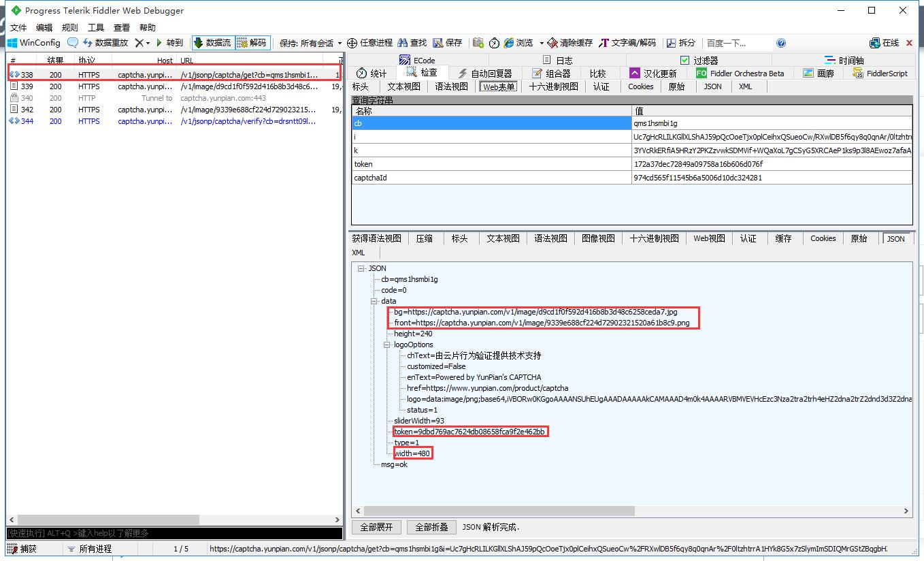Collapse the logoOptions tree node
This screenshot has width=924, height=561.
pyautogui.click(x=387, y=344)
